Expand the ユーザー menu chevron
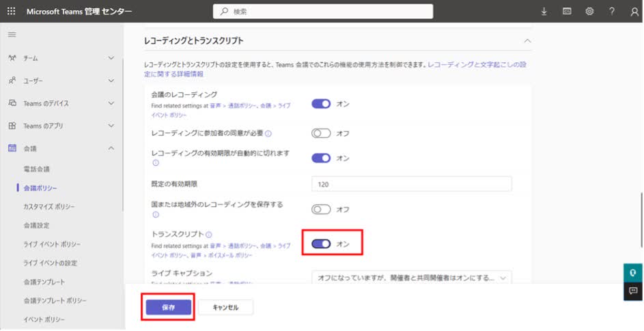The width and height of the screenshot is (644, 331). 111,81
